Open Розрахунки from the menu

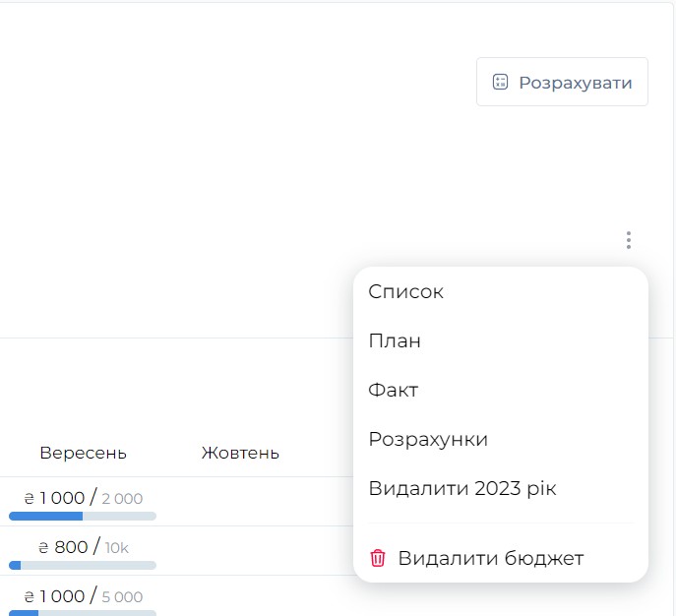(x=428, y=439)
